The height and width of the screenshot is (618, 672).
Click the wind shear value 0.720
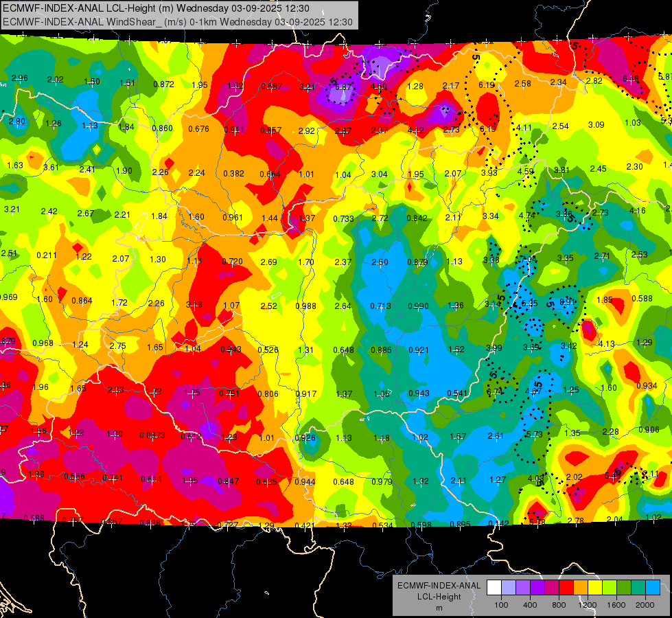click(x=232, y=261)
